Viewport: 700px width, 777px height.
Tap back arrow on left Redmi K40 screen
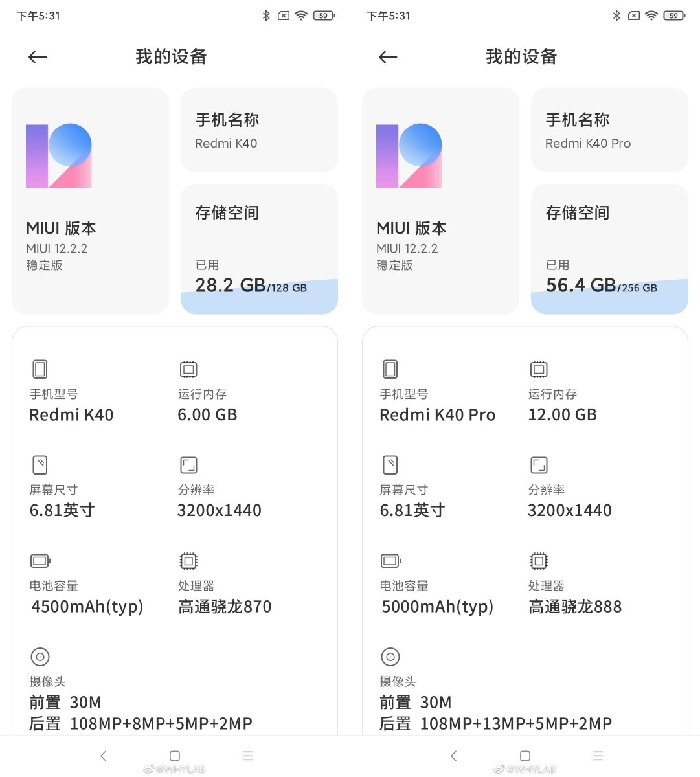[x=38, y=57]
